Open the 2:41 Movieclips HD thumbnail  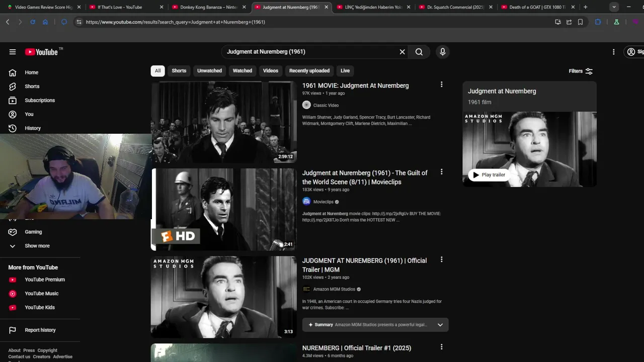coord(224,210)
